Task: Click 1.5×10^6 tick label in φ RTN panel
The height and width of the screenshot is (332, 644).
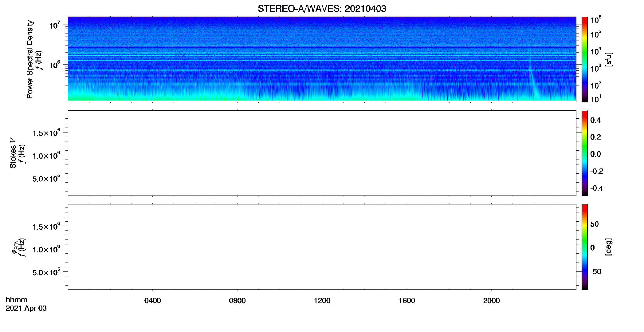Action: [46, 227]
